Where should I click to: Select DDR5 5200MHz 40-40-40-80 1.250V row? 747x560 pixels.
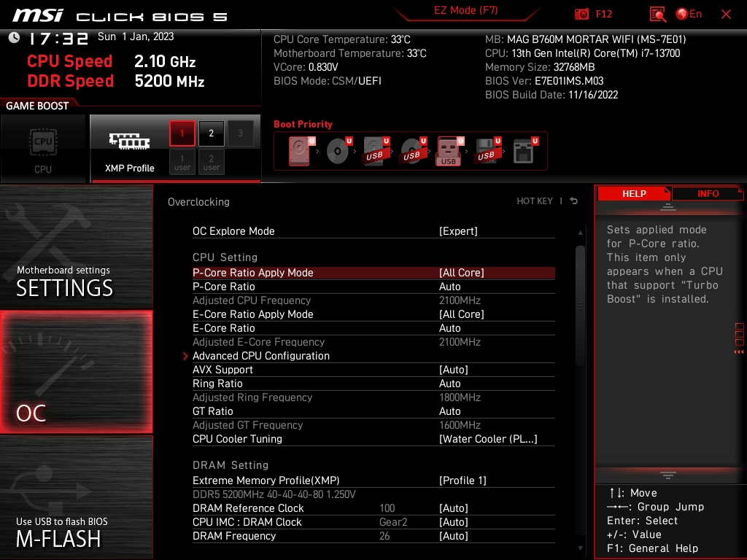click(373, 494)
